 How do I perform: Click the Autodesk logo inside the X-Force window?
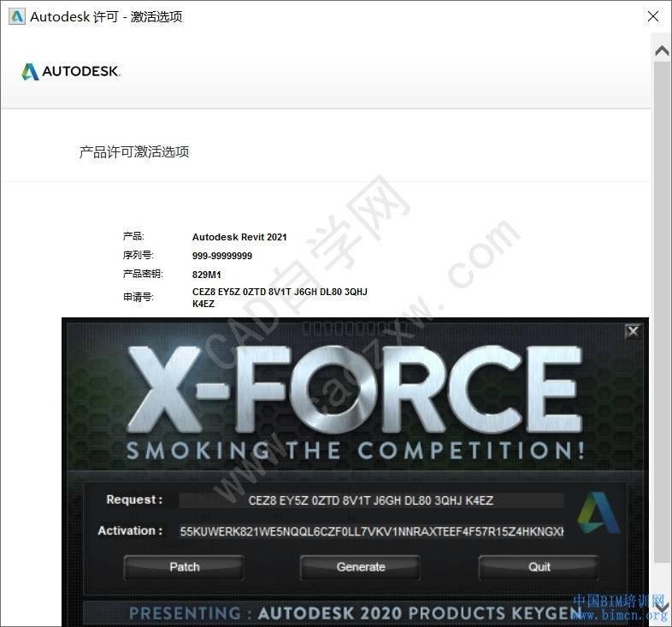598,513
